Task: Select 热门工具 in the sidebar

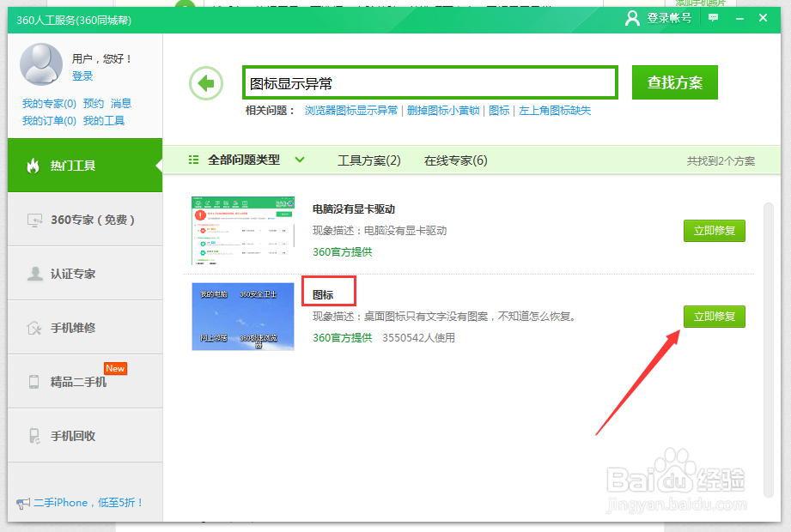Action: (x=85, y=166)
